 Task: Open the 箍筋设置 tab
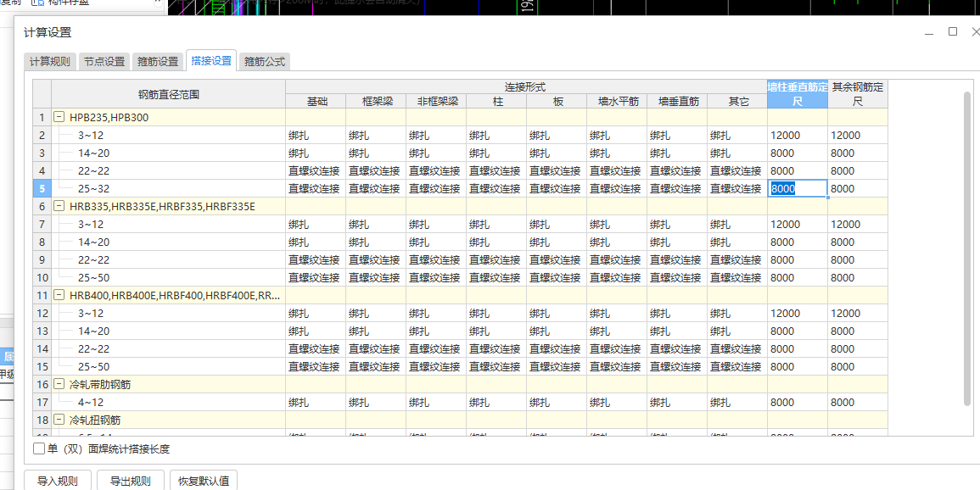158,62
